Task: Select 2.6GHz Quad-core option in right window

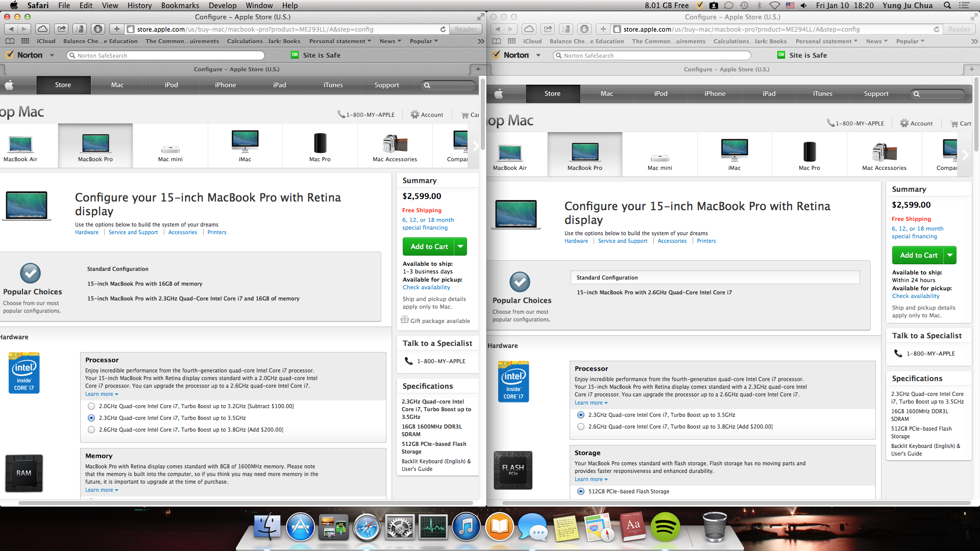Action: coord(581,427)
